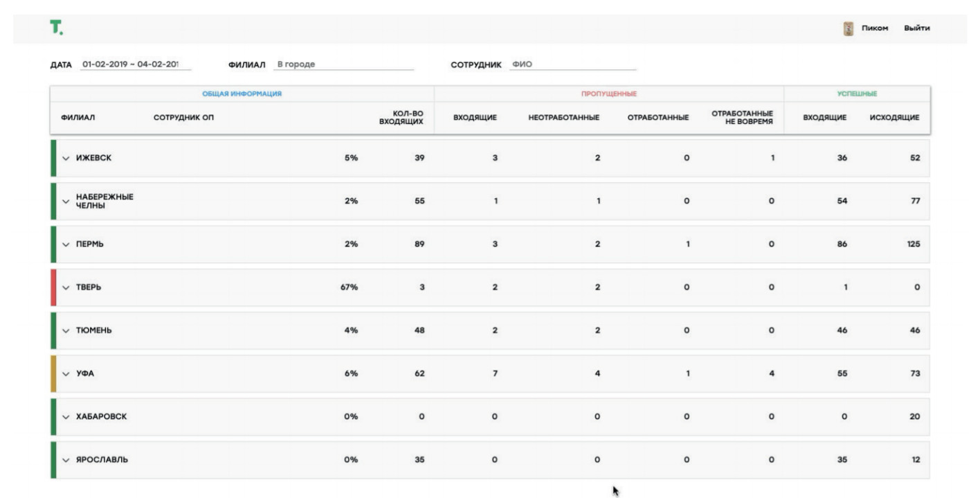The image size is (980, 498).
Task: Expand the Тверь row chevron
Action: tap(66, 287)
